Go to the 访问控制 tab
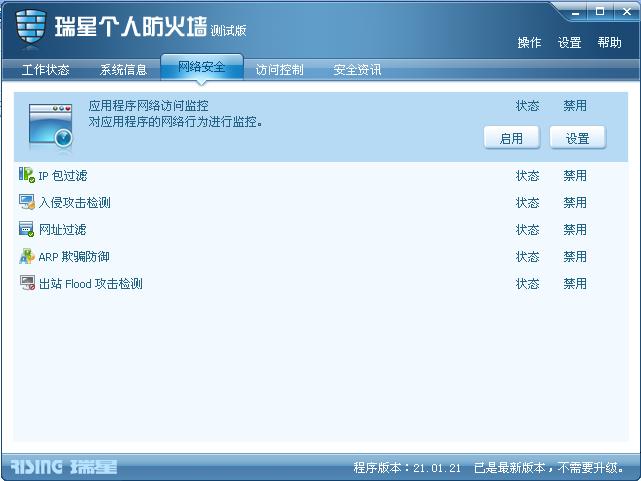The width and height of the screenshot is (641, 481). [x=280, y=70]
